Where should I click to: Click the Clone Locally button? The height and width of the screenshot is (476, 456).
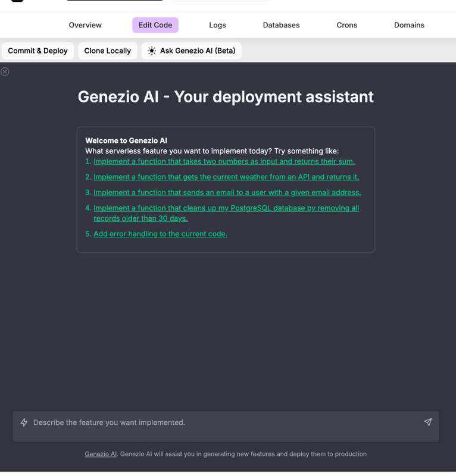tap(107, 51)
